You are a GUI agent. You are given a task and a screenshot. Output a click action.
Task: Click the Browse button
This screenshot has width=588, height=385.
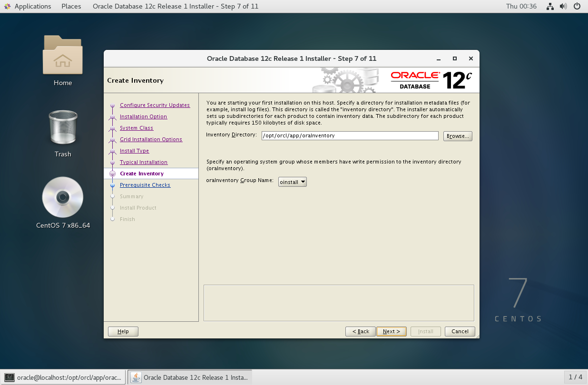click(458, 136)
